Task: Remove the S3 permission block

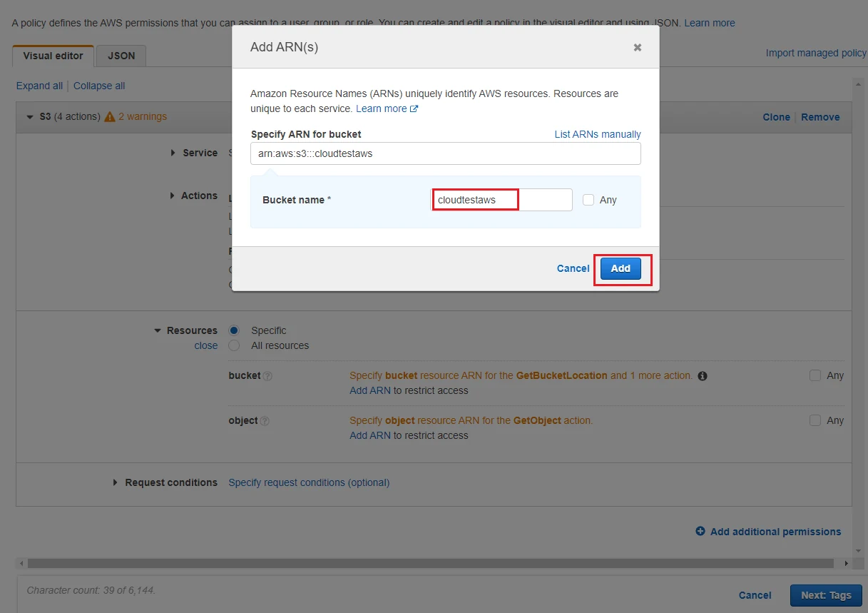Action: (820, 117)
